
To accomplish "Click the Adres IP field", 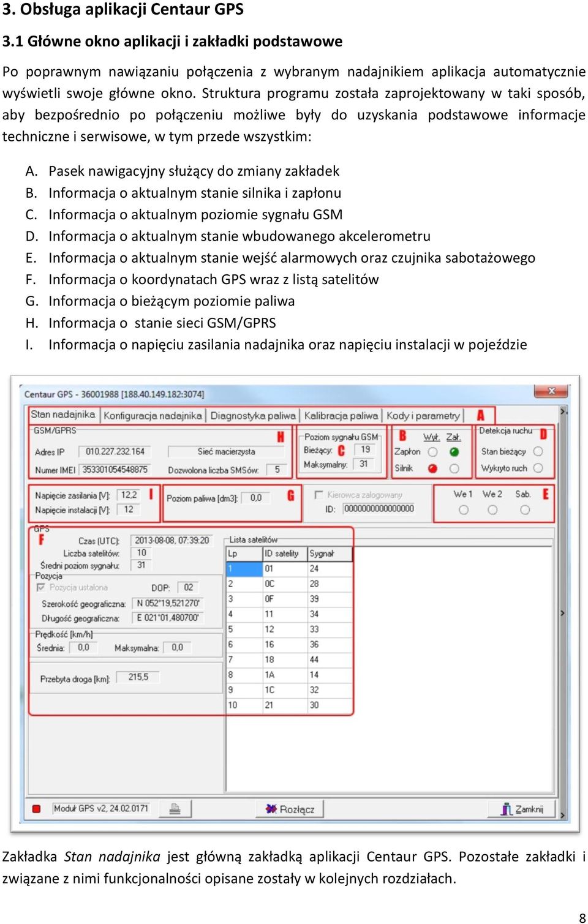I will (115, 452).
